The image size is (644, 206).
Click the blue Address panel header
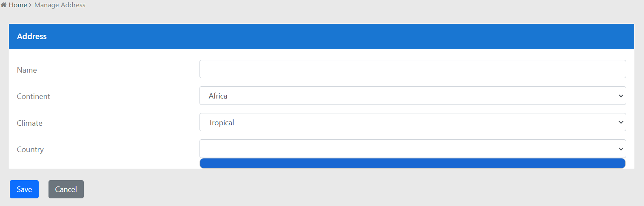pyautogui.click(x=321, y=37)
